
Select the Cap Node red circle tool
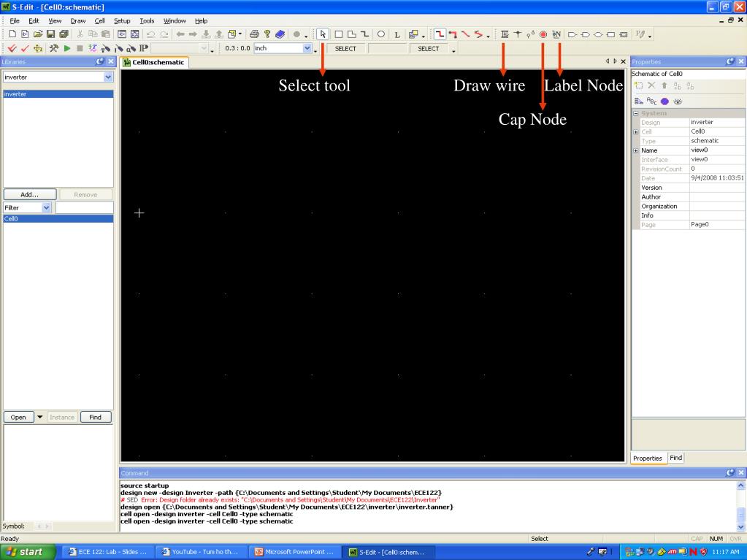tap(543, 34)
